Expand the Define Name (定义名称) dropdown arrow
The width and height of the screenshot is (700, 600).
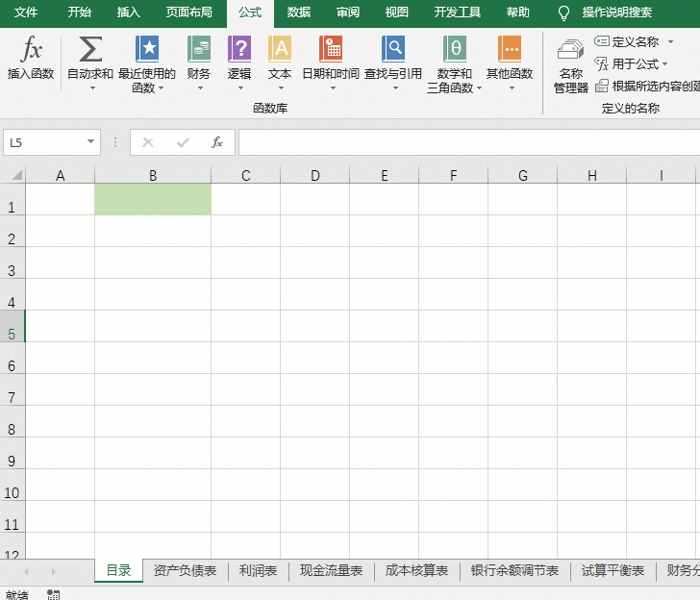click(x=670, y=42)
